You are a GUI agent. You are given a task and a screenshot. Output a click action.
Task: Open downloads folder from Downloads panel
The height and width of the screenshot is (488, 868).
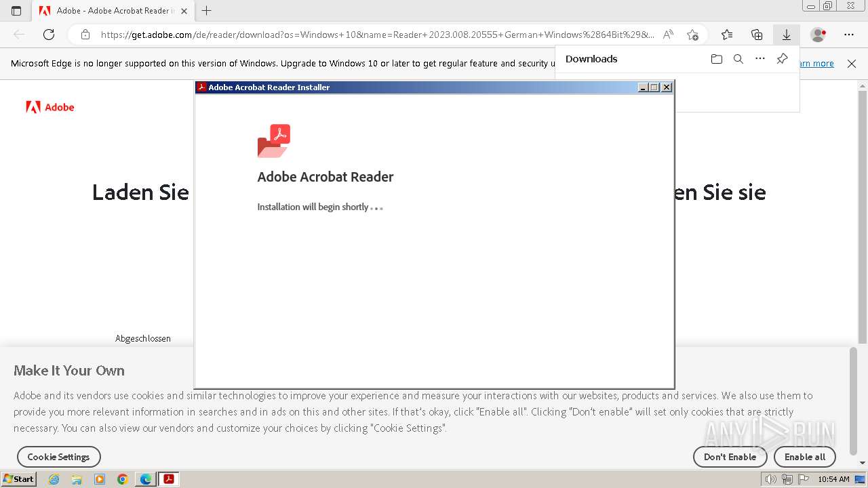[x=717, y=59]
